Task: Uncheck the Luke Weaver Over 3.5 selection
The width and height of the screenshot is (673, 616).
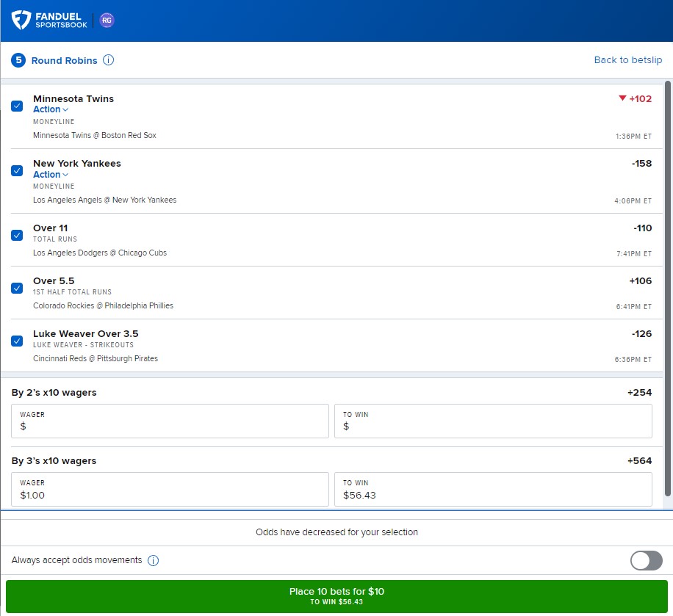Action: 17,341
